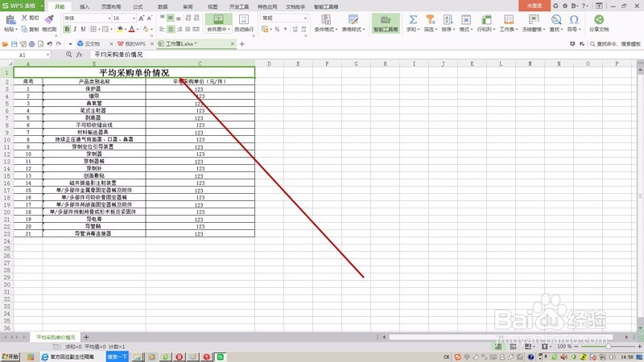
Task: Expand the font color dropdown arrow
Action: click(x=138, y=30)
